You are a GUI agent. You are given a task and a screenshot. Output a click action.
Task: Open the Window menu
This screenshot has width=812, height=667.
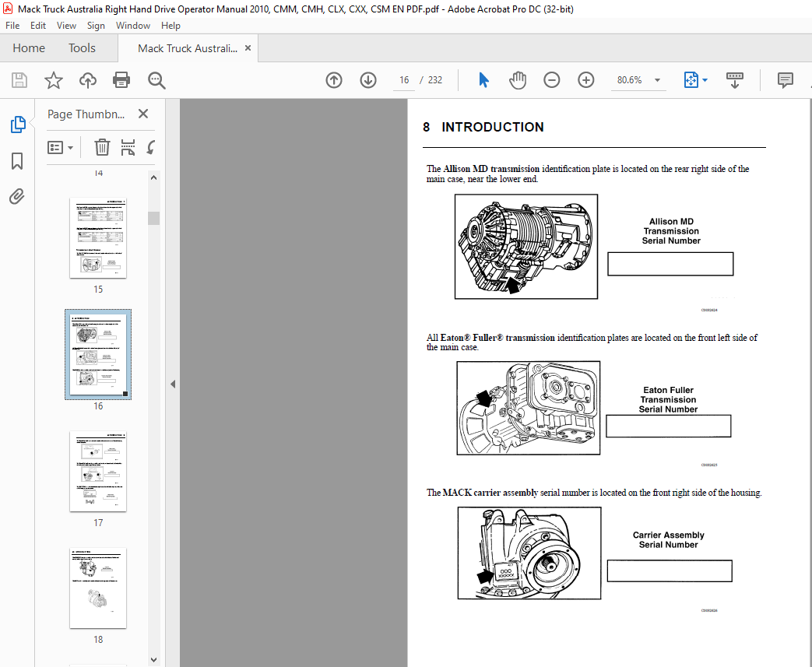click(x=132, y=26)
